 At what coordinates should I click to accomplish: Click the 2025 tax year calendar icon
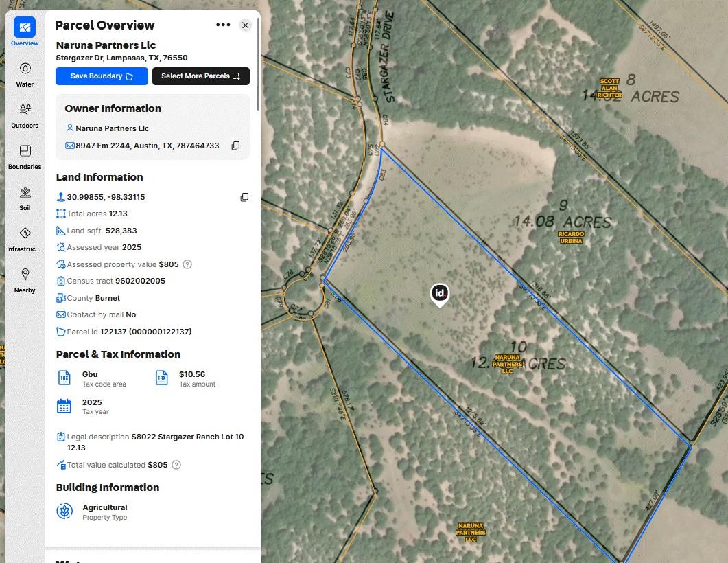pyautogui.click(x=64, y=406)
